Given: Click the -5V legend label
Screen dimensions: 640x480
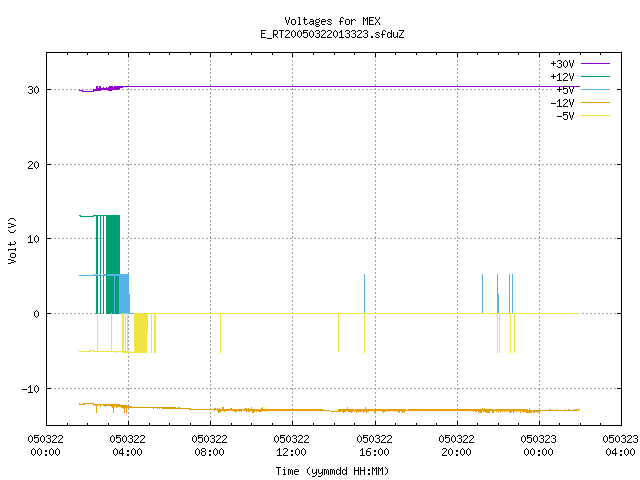Looking at the screenshot, I should (x=565, y=116).
